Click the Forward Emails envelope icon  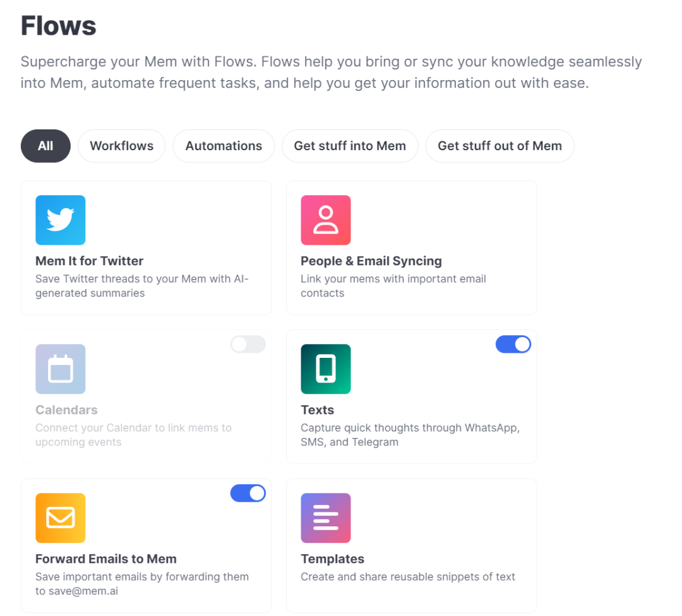coord(61,518)
